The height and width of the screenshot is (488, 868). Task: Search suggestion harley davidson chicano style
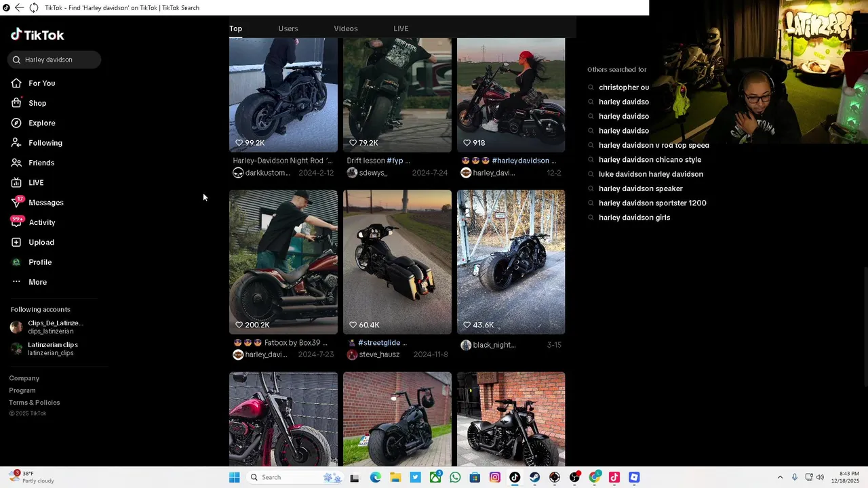[x=650, y=160]
